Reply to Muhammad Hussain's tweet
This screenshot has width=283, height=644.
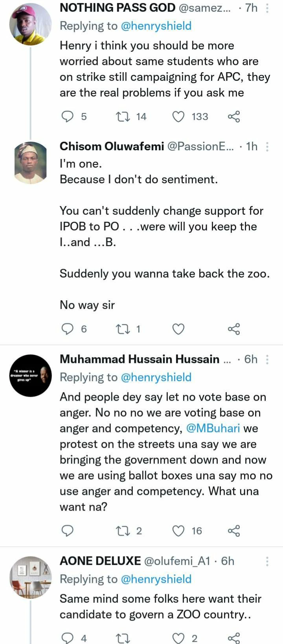[x=68, y=531]
